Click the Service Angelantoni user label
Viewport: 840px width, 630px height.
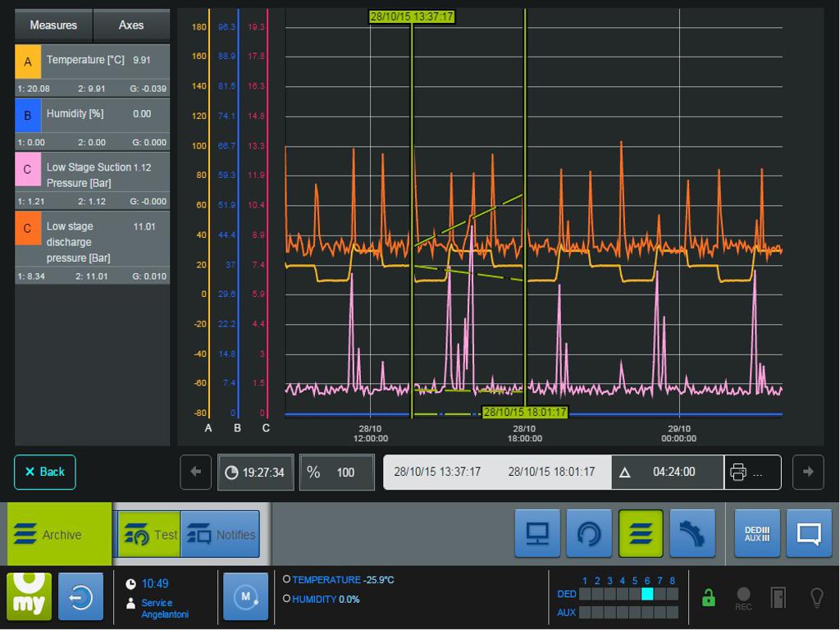click(x=164, y=609)
